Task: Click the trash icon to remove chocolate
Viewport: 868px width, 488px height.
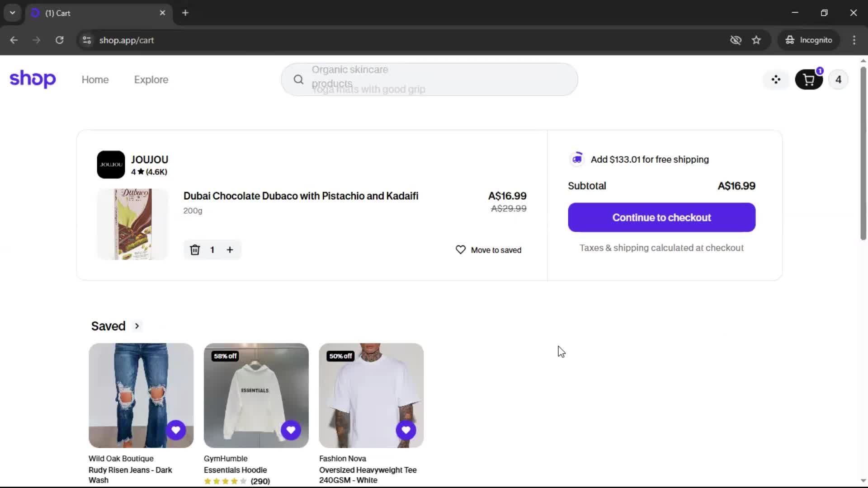Action: [x=195, y=250]
